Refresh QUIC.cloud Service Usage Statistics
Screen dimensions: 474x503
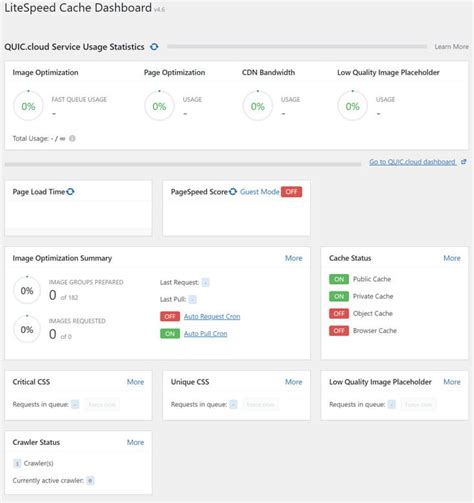(154, 47)
